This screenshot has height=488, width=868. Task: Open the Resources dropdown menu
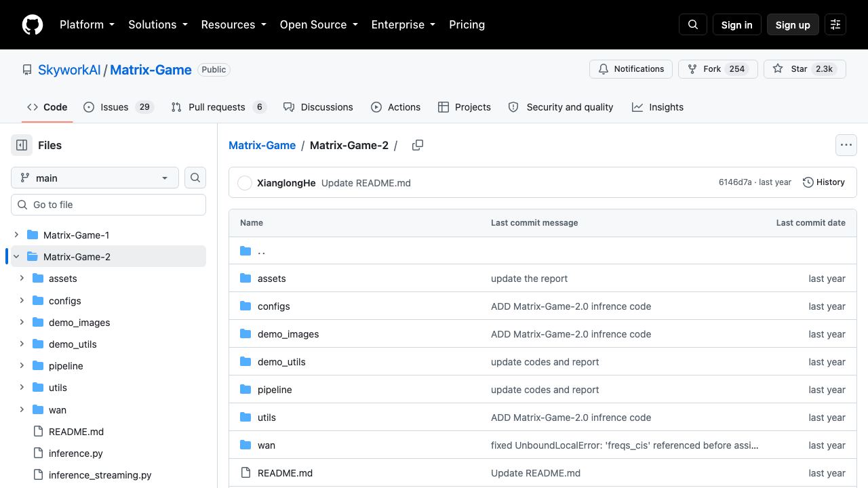pyautogui.click(x=234, y=24)
